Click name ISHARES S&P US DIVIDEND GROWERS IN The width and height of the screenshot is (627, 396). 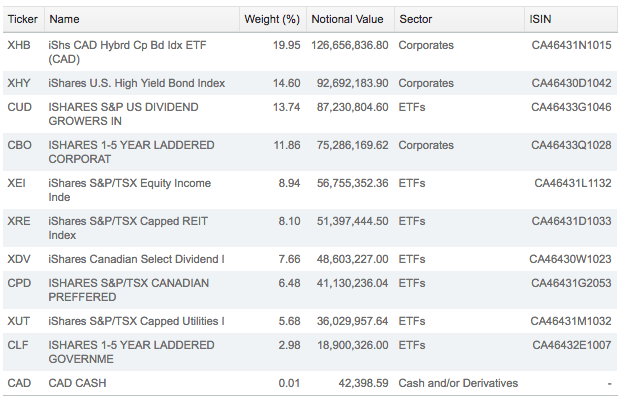pos(123,114)
